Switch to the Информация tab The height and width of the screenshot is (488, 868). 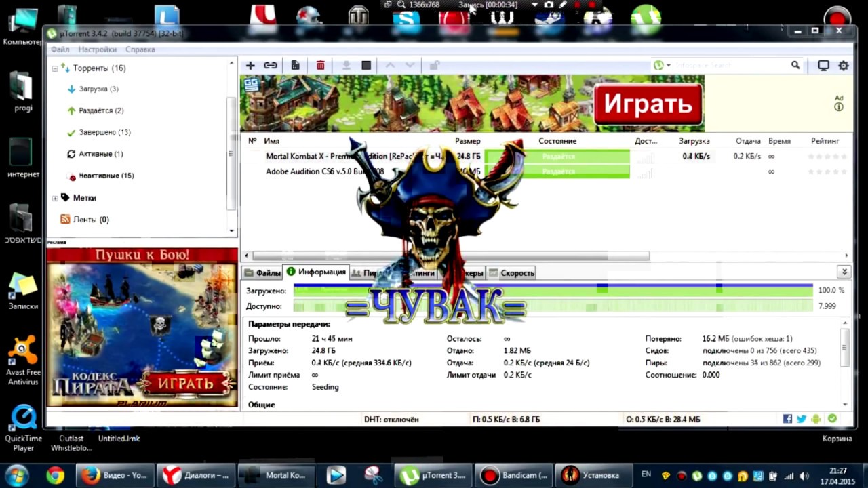316,272
